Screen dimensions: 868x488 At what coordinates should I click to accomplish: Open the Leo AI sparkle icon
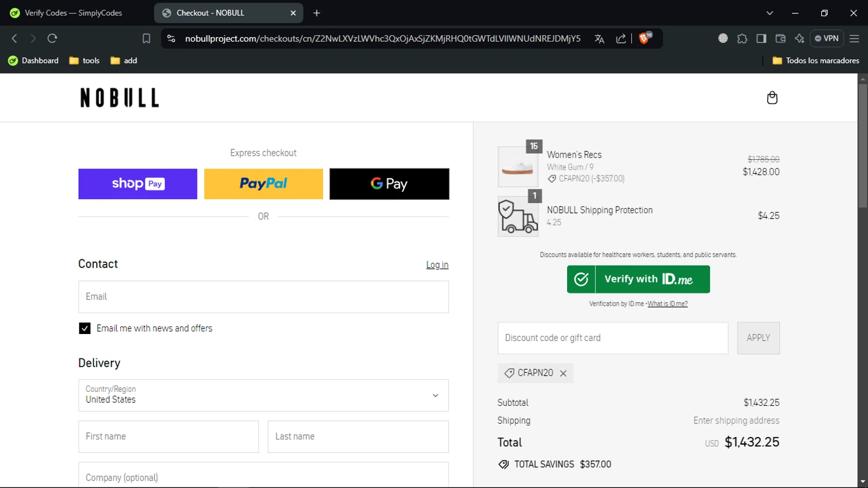click(800, 38)
